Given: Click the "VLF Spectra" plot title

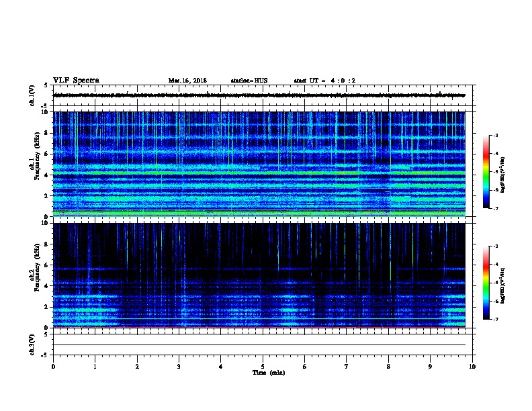Looking at the screenshot, I should coord(76,81).
